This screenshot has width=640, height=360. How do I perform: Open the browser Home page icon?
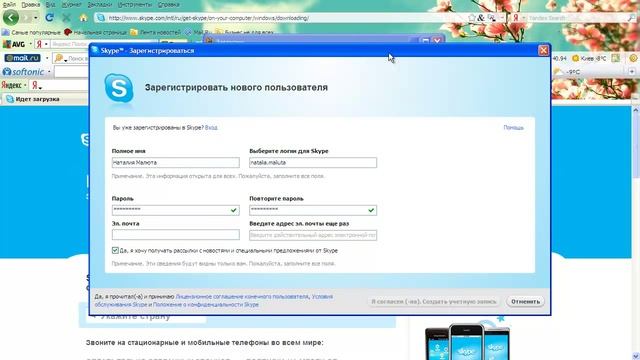pos(83,18)
